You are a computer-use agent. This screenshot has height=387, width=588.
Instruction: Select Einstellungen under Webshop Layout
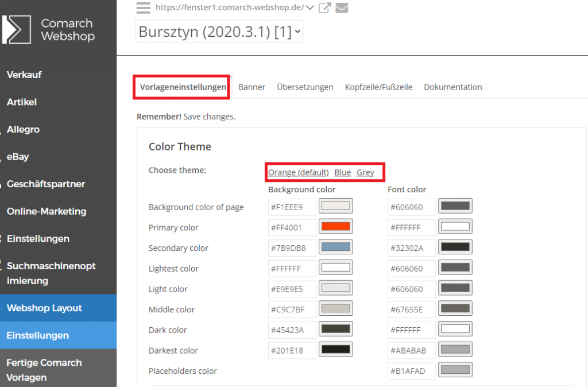click(58, 335)
